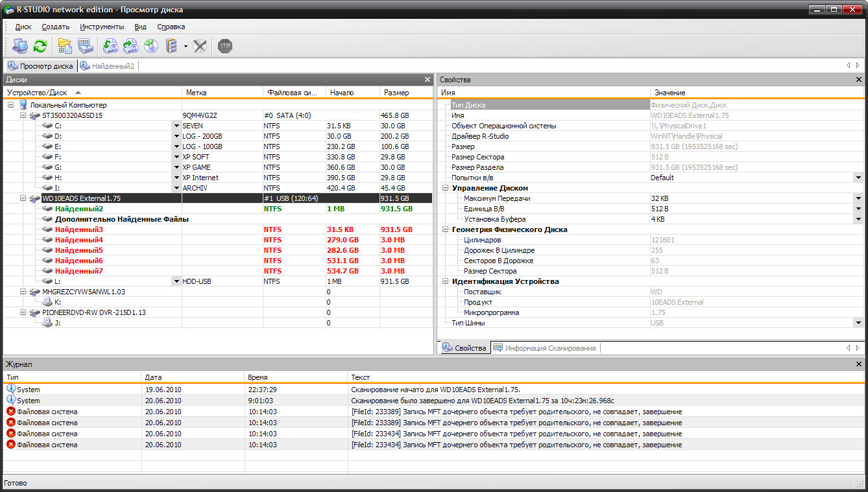Click the red STOP sign toolbar icon

(x=225, y=46)
